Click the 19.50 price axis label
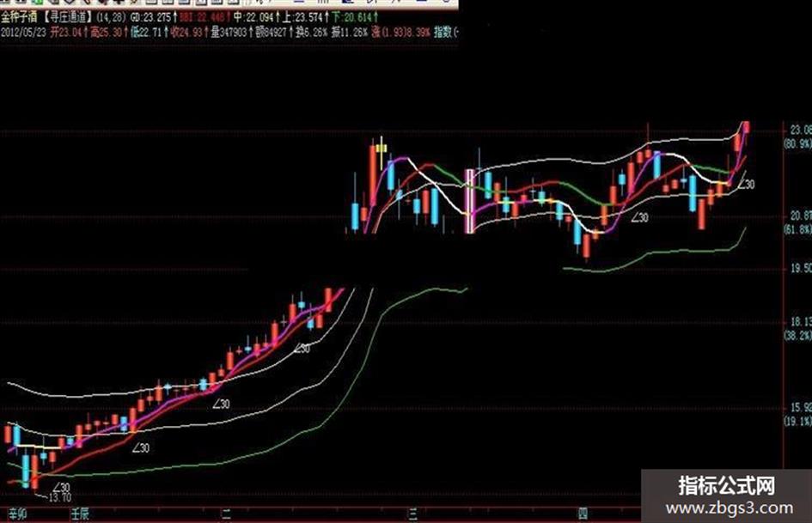Image resolution: width=812 pixels, height=523 pixels. tap(801, 268)
